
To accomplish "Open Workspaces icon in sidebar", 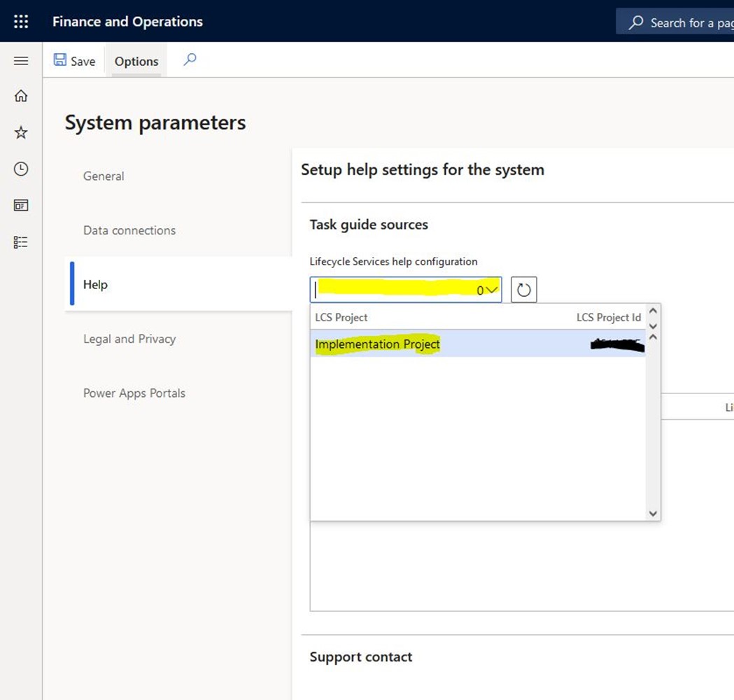I will [x=21, y=205].
